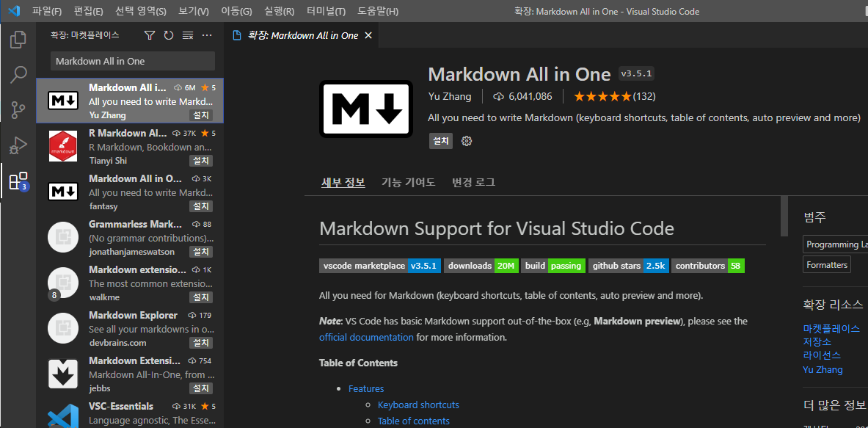The width and height of the screenshot is (868, 428).
Task: Open the 저장소 resource link
Action: (817, 342)
